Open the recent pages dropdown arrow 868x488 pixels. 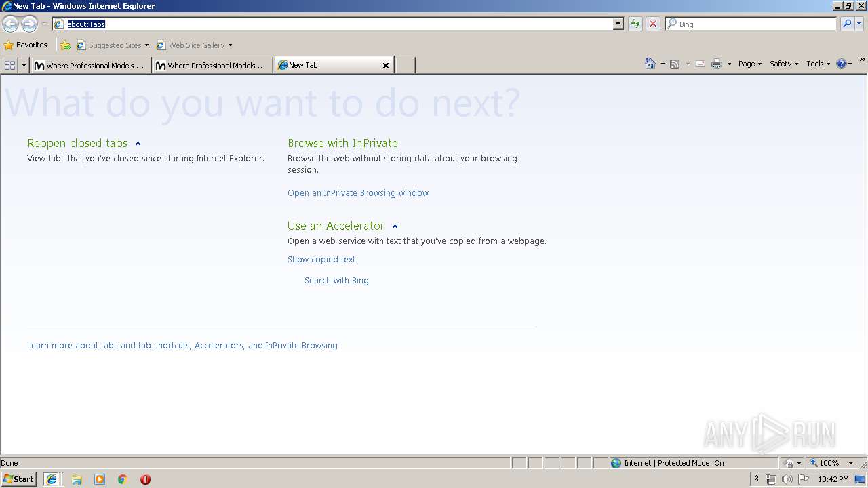[x=44, y=24]
